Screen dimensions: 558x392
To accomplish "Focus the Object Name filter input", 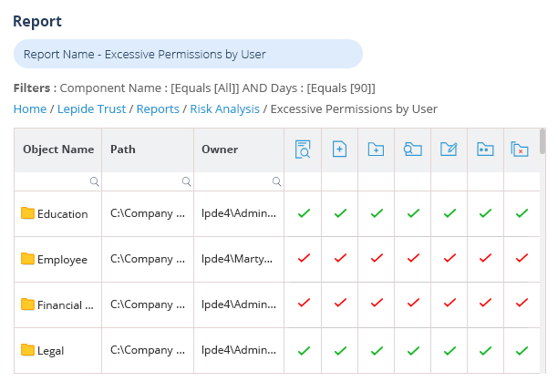I will point(58,181).
